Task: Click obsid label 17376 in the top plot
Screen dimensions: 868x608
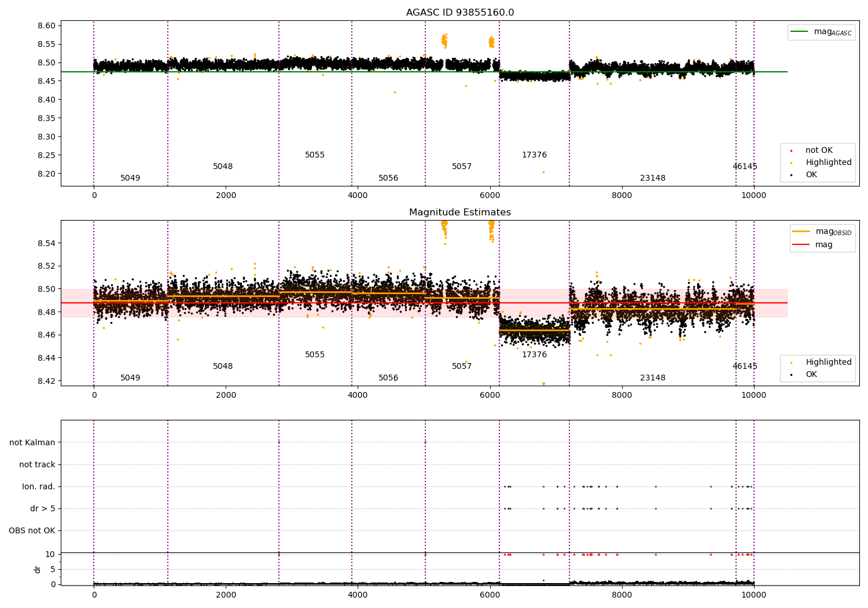Action: point(534,155)
